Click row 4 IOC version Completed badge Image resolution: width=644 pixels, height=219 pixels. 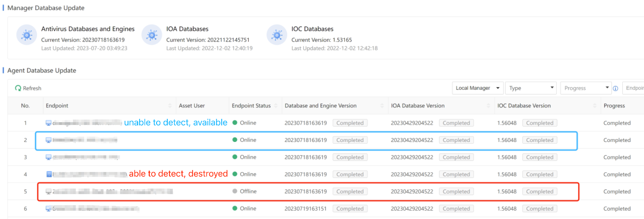(540, 174)
